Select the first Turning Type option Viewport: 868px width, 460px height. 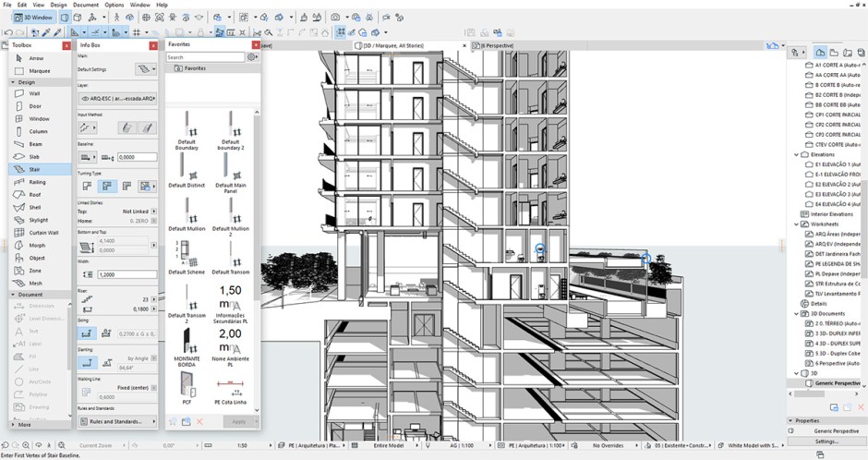[87, 186]
